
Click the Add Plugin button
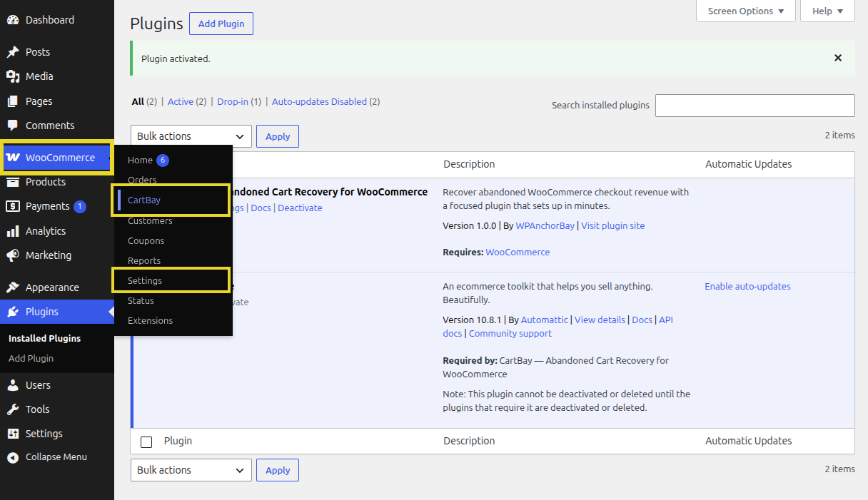point(221,24)
